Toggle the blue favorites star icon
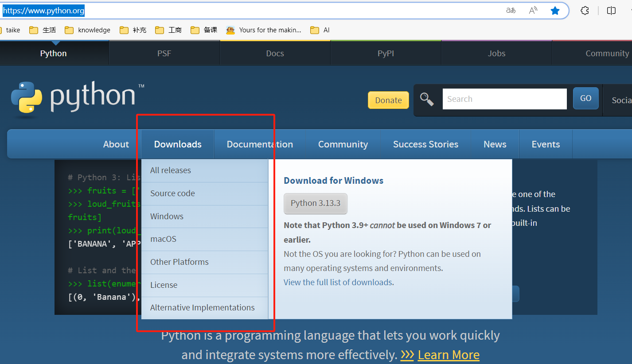The height and width of the screenshot is (364, 632). [x=555, y=11]
